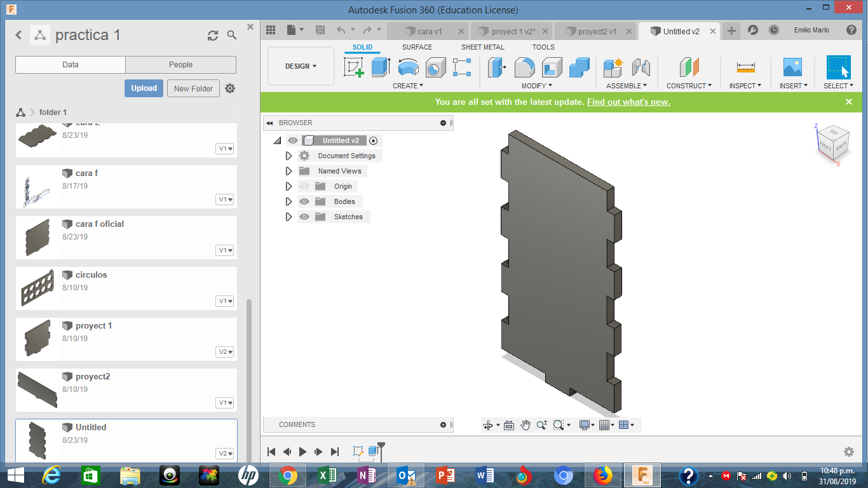Screen dimensions: 868x488
Task: Click the Measure inspect icon
Action: coord(745,67)
